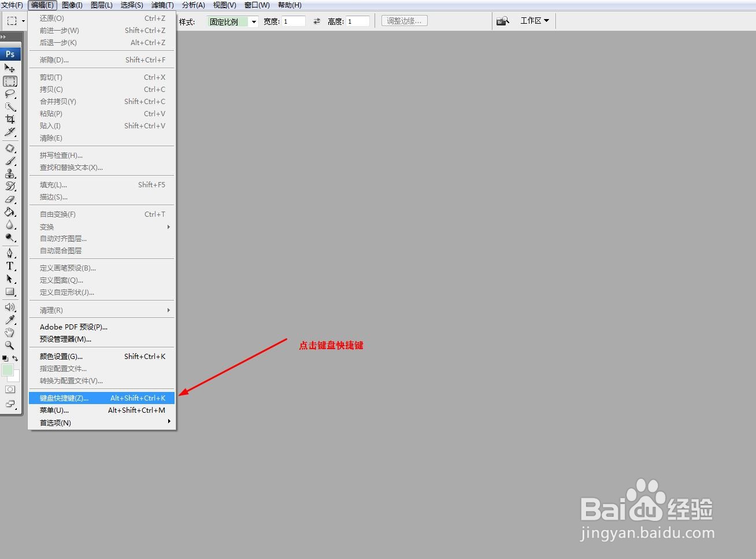Screen dimensions: 756x559
Task: Select the Spot Healing Brush tool
Action: tap(10, 149)
